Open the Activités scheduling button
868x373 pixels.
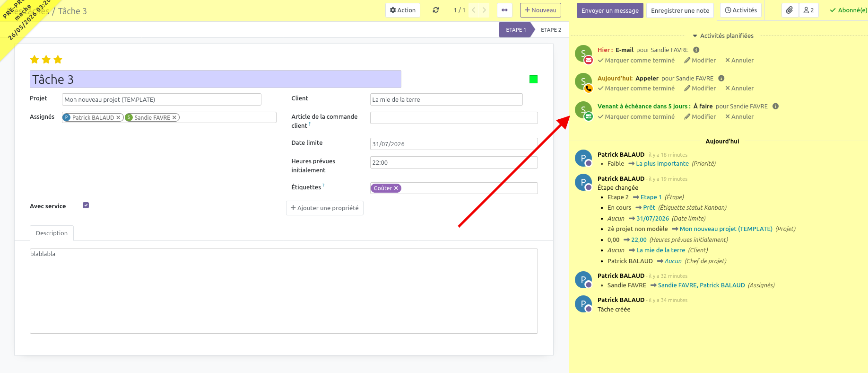point(741,10)
